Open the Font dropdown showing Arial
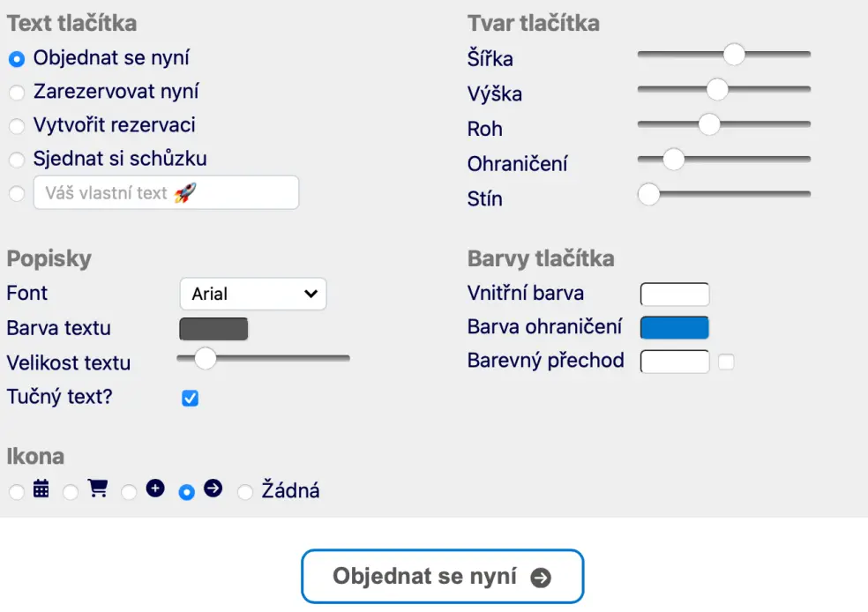 253,294
